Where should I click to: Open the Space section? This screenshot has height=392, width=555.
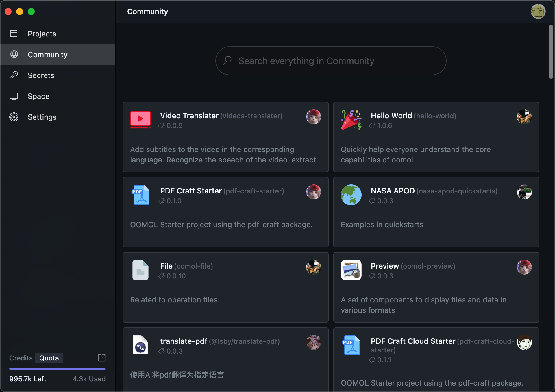point(38,96)
